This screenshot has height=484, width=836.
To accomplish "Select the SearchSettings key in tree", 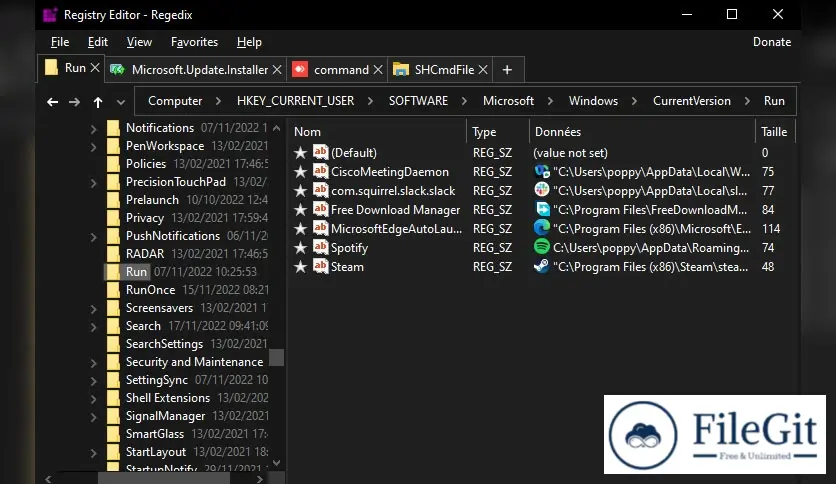I will tap(164, 344).
